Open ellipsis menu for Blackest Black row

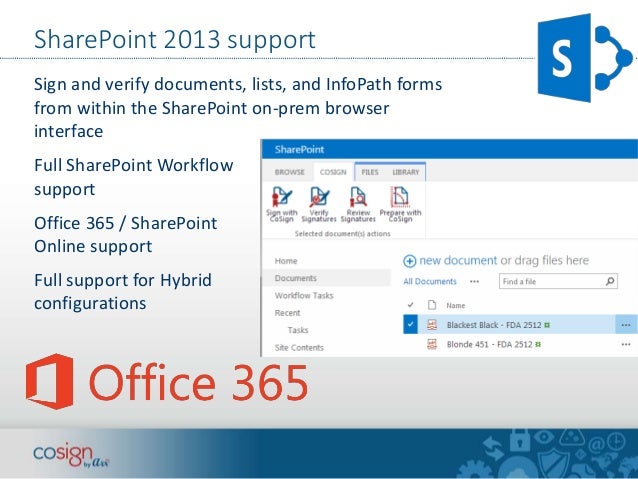point(626,325)
